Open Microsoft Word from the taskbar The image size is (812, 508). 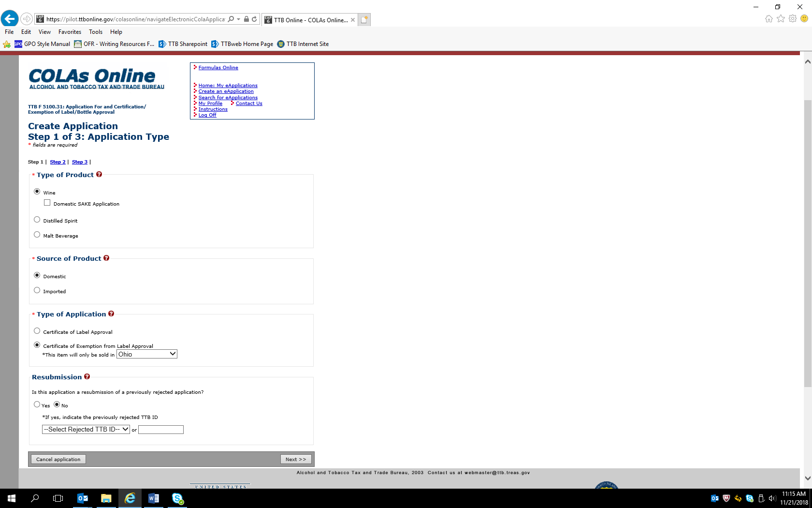click(x=154, y=498)
